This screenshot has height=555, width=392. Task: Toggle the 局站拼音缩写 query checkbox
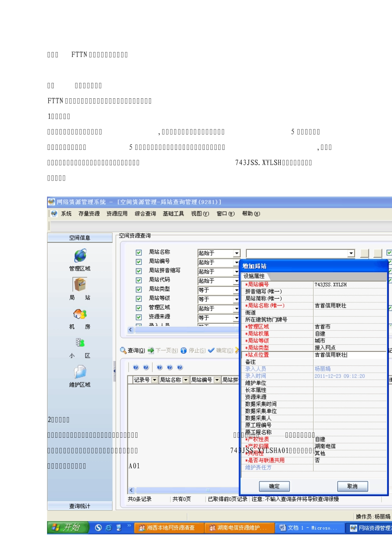(139, 271)
